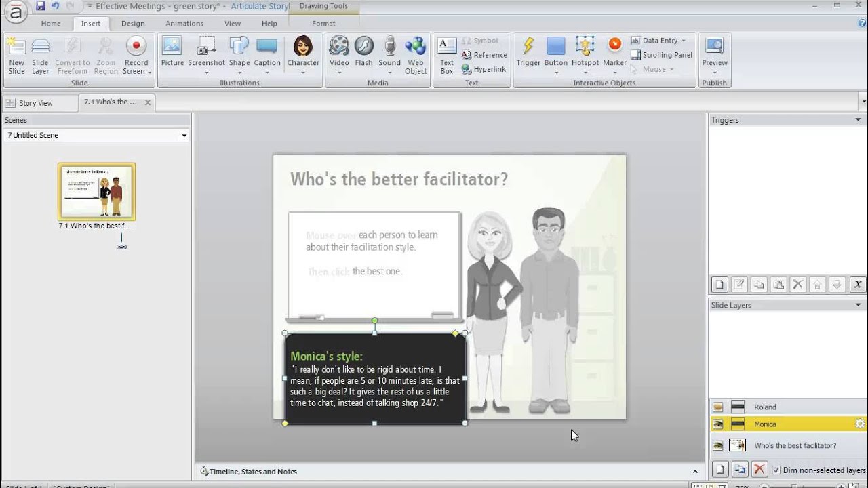Expand Timeline, States and Notes panel
Viewport: 868px width, 488px height.
[694, 471]
